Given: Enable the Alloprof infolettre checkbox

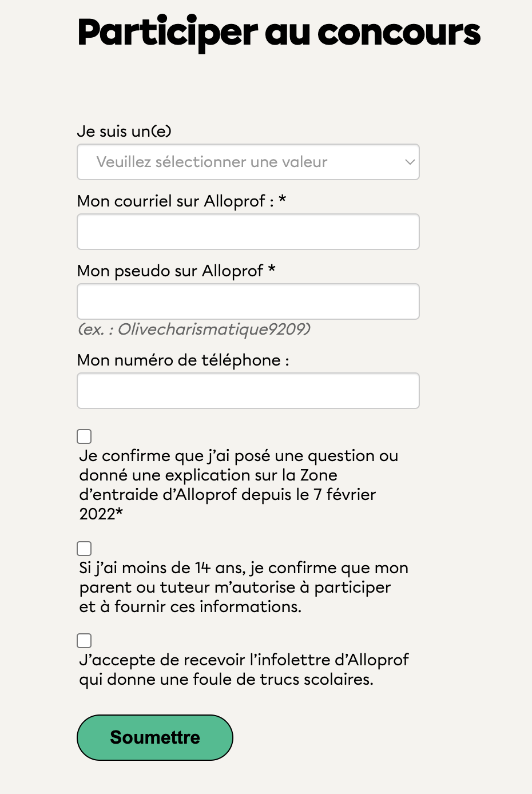Looking at the screenshot, I should [x=84, y=641].
